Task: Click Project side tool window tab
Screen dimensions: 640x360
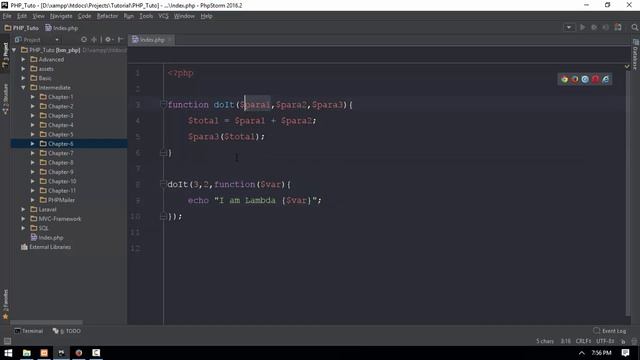Action: click(x=5, y=55)
